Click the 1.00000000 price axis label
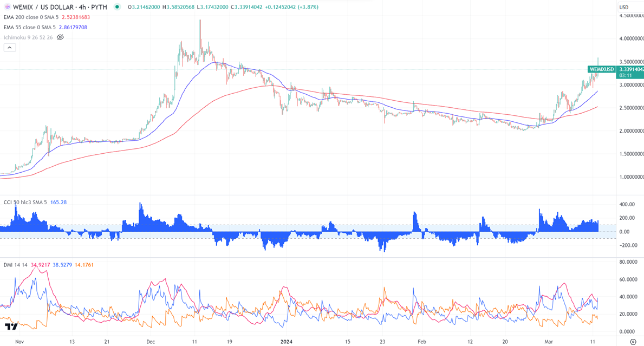Viewport: 644px width, 346px height. [631, 177]
